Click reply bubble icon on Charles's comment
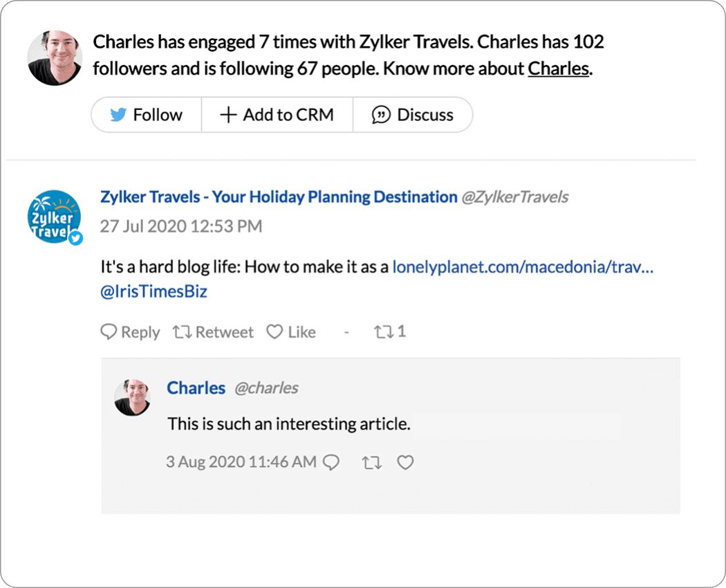726x588 pixels. tap(332, 462)
